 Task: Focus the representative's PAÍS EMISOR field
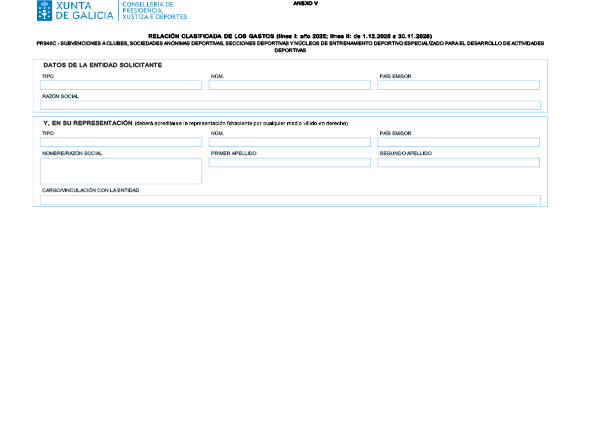(x=459, y=142)
